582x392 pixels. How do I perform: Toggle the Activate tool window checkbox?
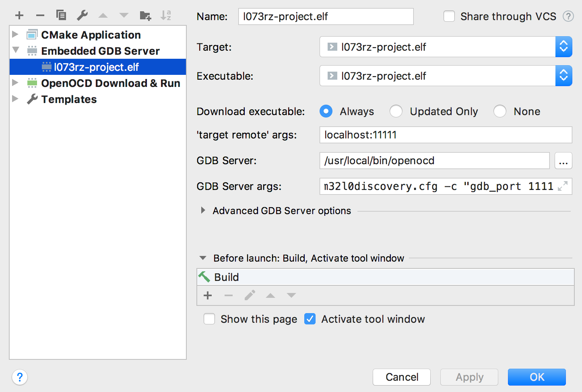[310, 319]
